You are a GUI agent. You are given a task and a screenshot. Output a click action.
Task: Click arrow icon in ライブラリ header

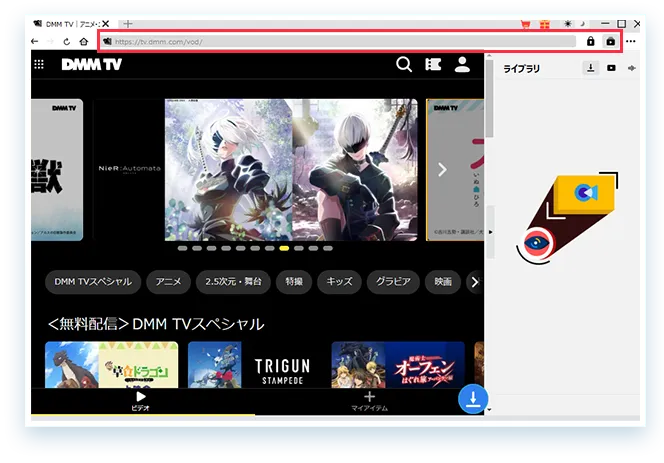(631, 68)
